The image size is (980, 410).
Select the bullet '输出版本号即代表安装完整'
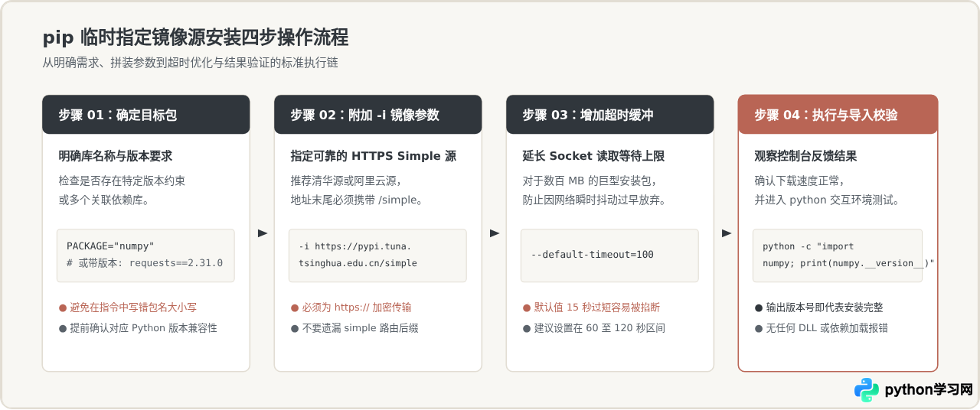[x=818, y=307]
